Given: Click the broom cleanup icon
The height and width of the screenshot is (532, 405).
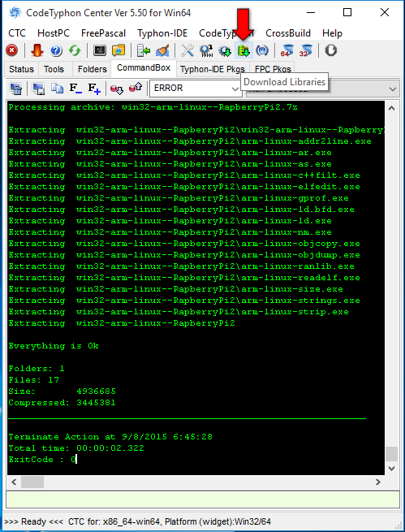Looking at the screenshot, I should pos(162,50).
